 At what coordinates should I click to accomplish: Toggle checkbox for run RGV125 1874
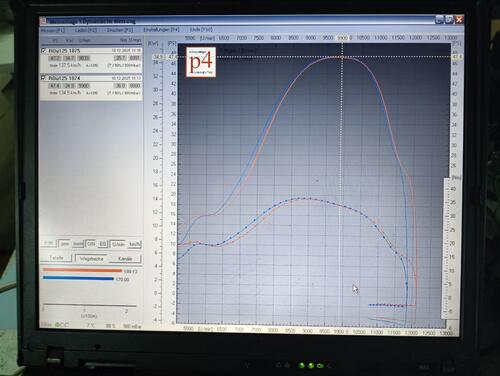pyautogui.click(x=43, y=78)
